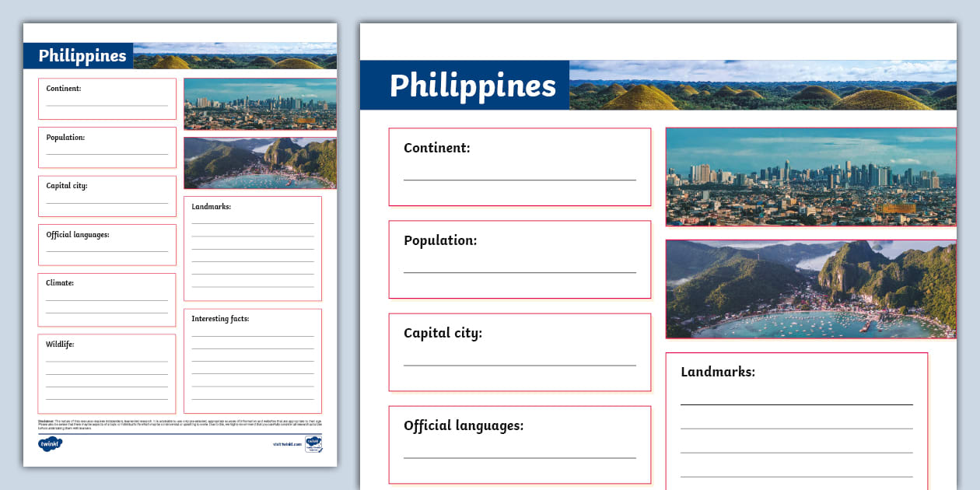
Task: Click the large Landmarks answer box
Action: click(796, 420)
